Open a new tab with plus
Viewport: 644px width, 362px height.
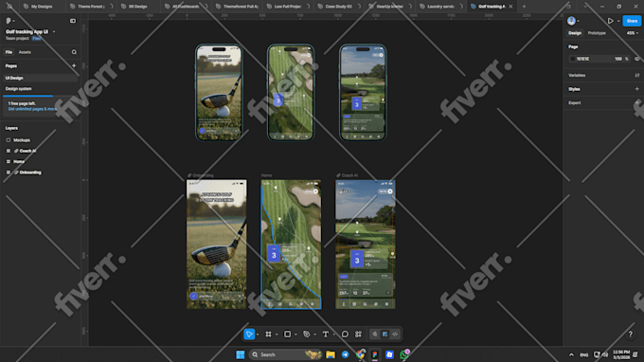point(524,7)
